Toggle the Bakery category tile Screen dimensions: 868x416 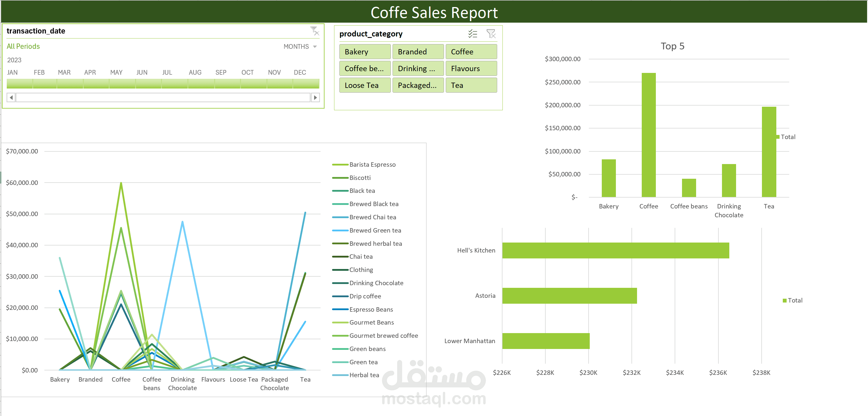click(x=365, y=51)
